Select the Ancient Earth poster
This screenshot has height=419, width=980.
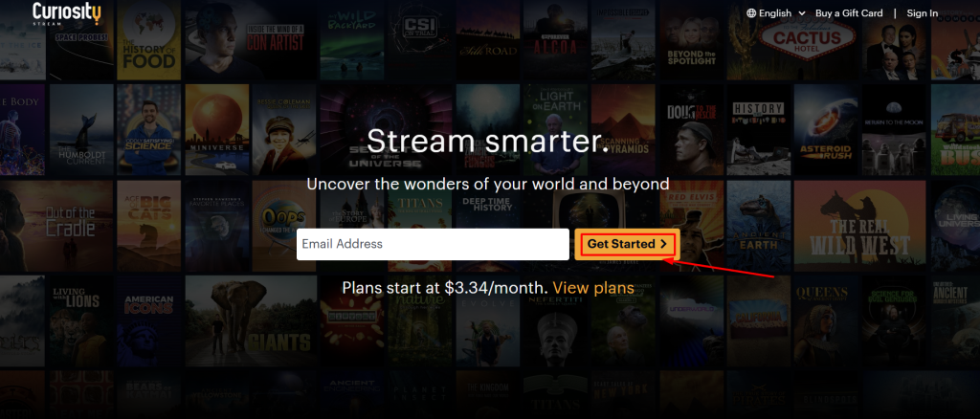pyautogui.click(x=758, y=226)
